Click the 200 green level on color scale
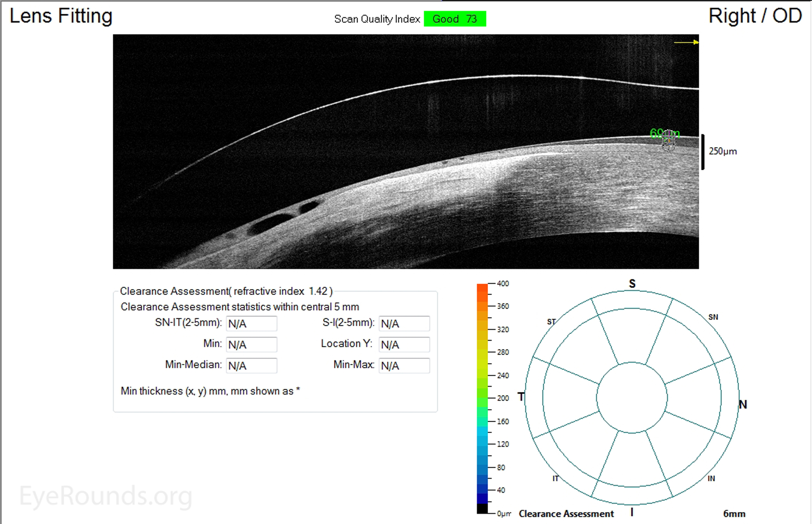Image resolution: width=812 pixels, height=524 pixels. (503, 398)
